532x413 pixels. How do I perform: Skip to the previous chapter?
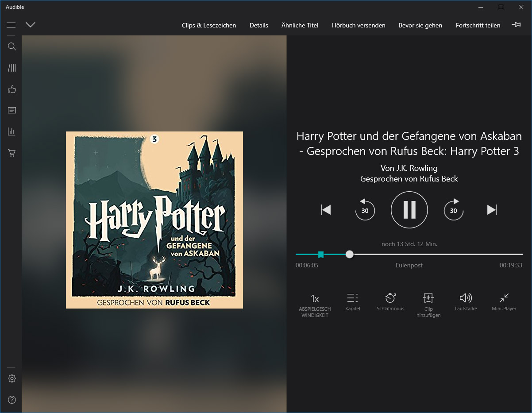326,210
